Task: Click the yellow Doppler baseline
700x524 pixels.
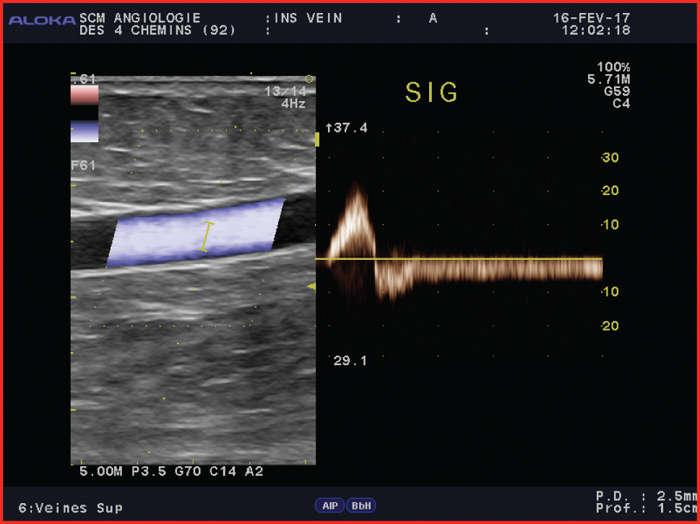Action: point(458,258)
